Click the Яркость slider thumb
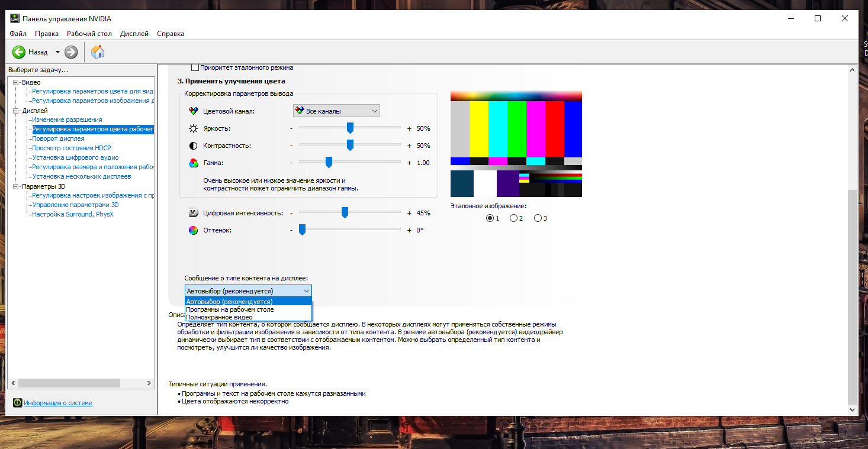Screen dimensions: 868x449 pos(350,128)
